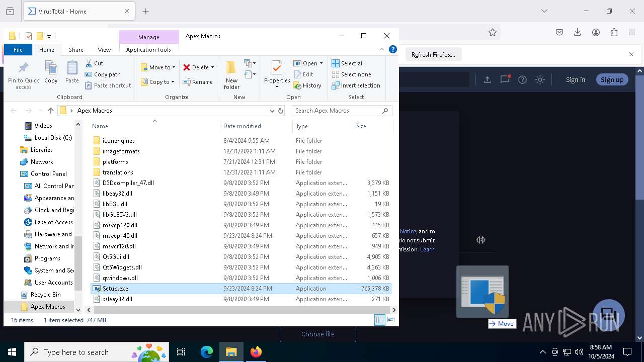
Task: Switch to Share ribbon tab
Action: point(76,50)
